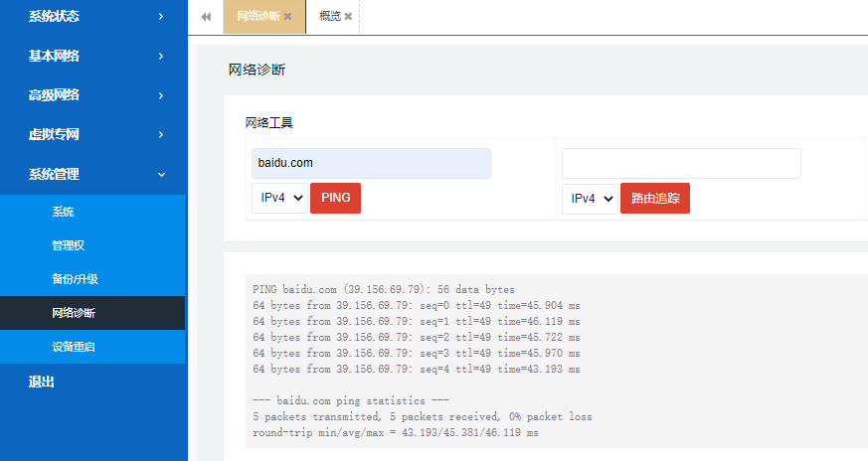The width and height of the screenshot is (868, 461).
Task: Open the IPv4 dropdown beside PING
Action: pyautogui.click(x=278, y=198)
